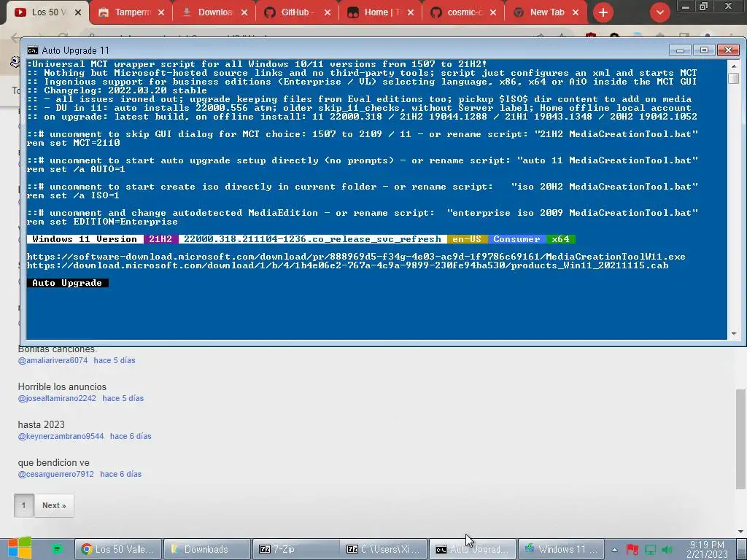Click the 'rem set /a AUTO=1' line
Image resolution: width=747 pixels, height=560 pixels.
[x=76, y=169]
